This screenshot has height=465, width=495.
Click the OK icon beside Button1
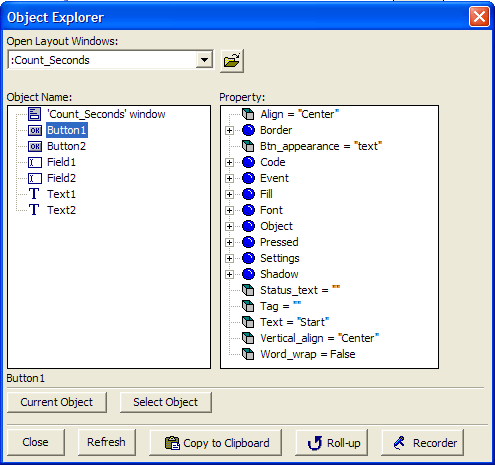pyautogui.click(x=35, y=130)
